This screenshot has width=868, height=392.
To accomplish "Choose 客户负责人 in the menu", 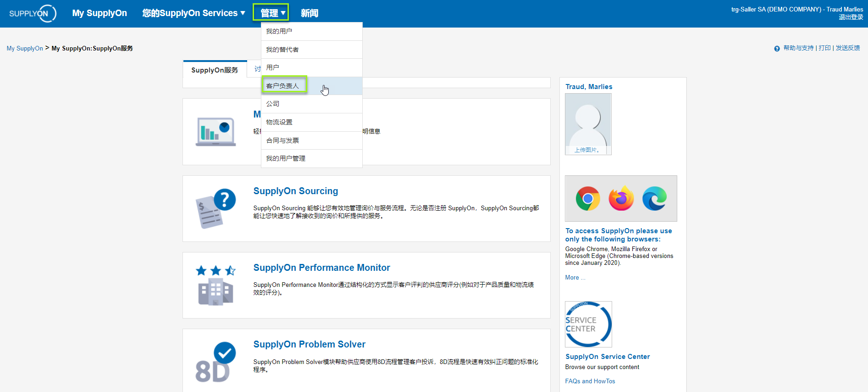I will [x=312, y=86].
